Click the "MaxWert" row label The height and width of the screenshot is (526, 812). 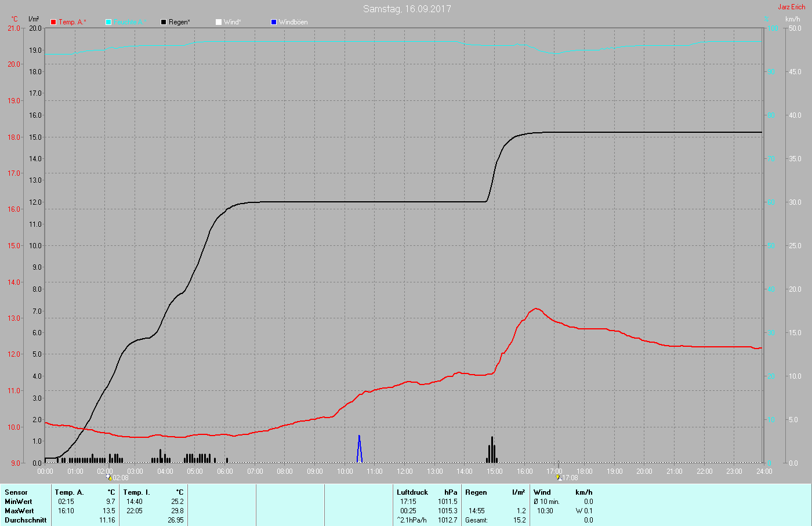19,511
